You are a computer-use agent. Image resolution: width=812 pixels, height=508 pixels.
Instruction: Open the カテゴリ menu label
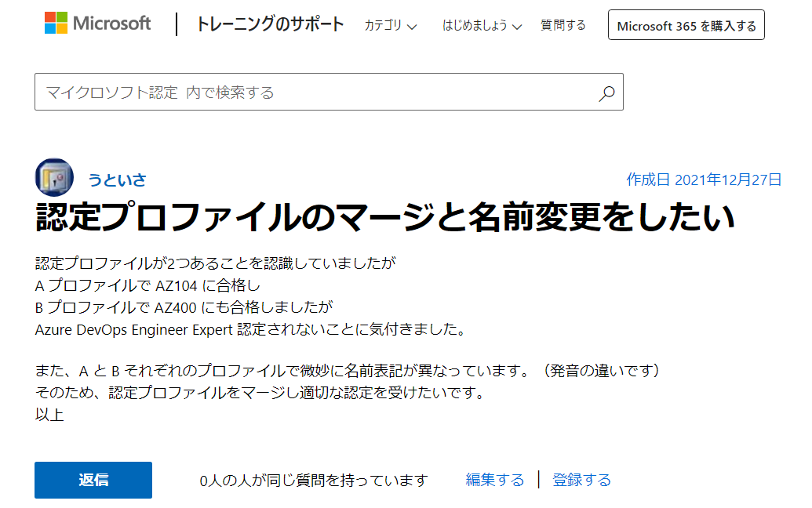tap(383, 25)
